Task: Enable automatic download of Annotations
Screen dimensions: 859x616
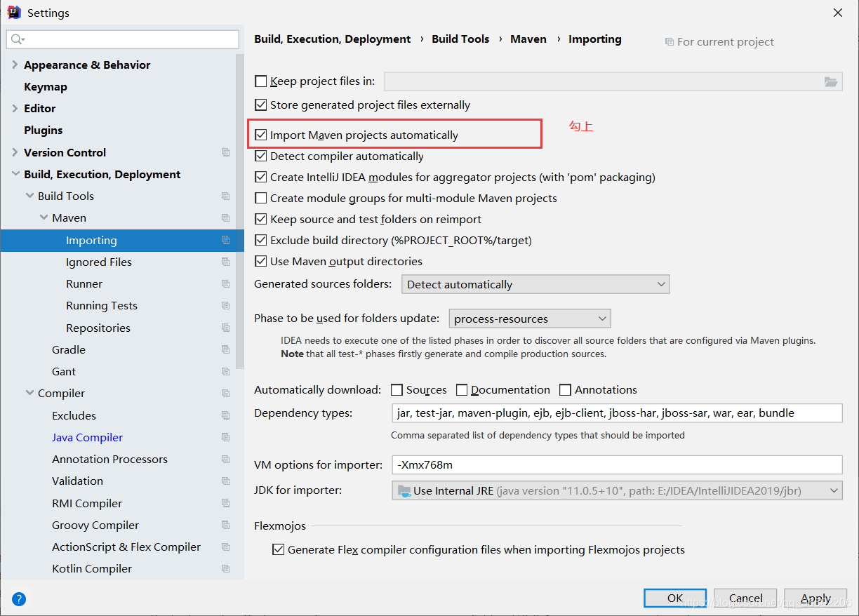Action: [565, 389]
